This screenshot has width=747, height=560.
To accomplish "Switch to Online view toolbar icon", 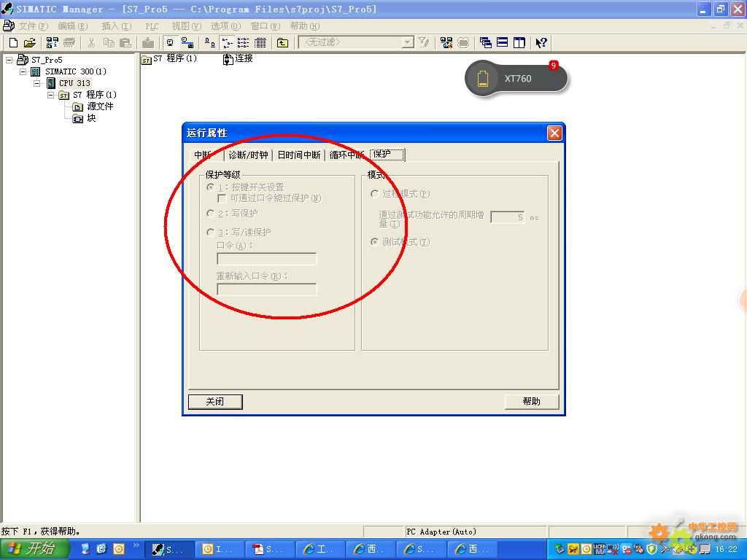I will tap(187, 43).
